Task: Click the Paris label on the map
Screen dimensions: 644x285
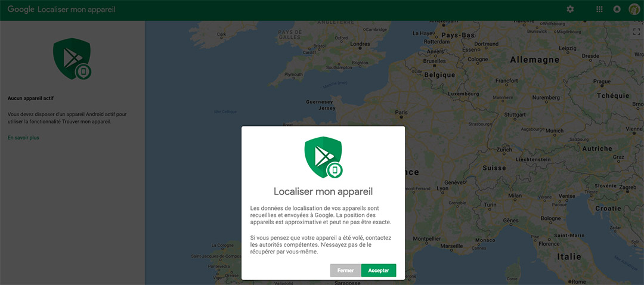Action: 401,113
